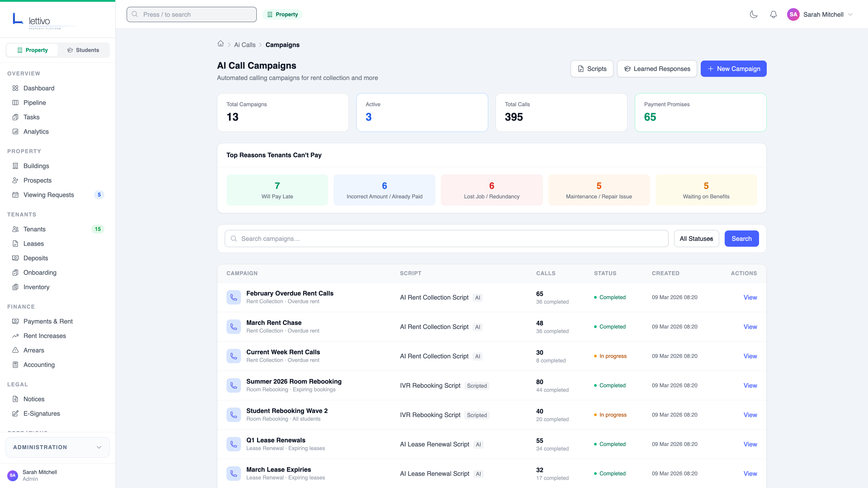Select E-Signatures in the Legal section
This screenshot has height=488, width=868.
pos(41,413)
